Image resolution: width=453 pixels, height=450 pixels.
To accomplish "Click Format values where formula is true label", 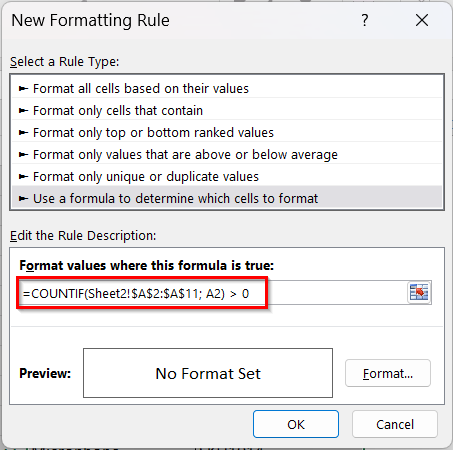I will [x=147, y=266].
